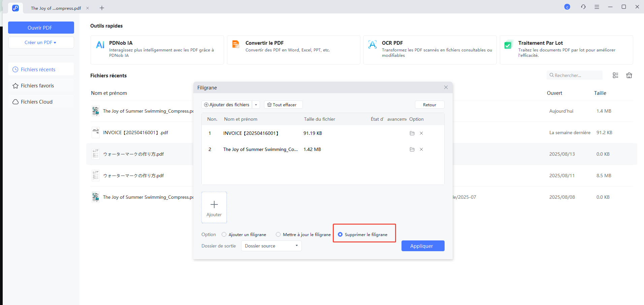Open the OCR PDF tool
The width and height of the screenshot is (644, 305).
point(430,49)
